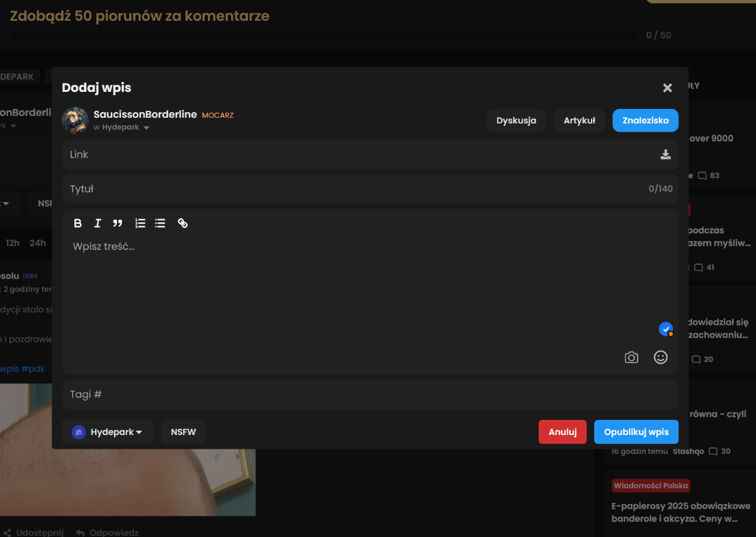Insert a hyperlink via the link icon

click(x=183, y=223)
